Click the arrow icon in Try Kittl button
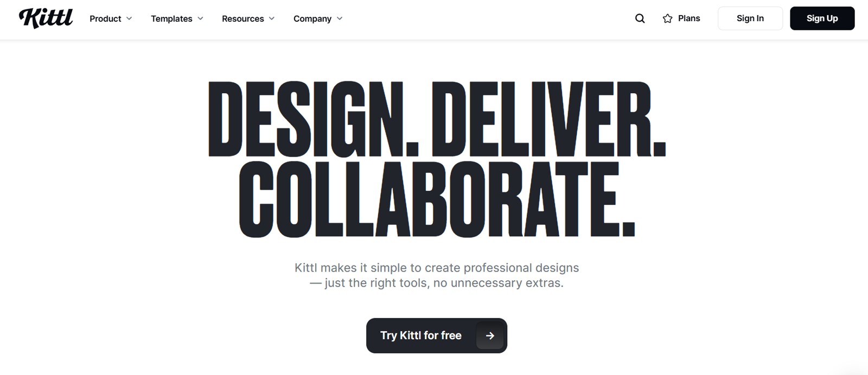 pos(490,336)
